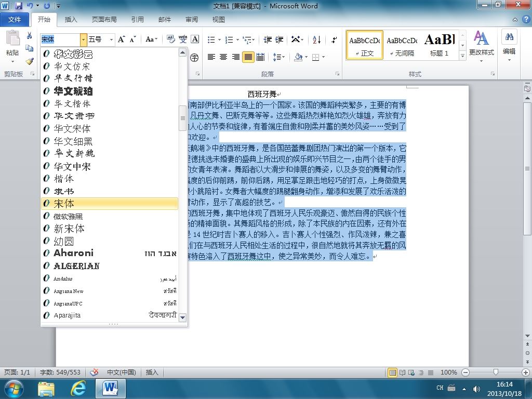Switch to the 审阅 tab
532x399 pixels.
click(x=192, y=20)
